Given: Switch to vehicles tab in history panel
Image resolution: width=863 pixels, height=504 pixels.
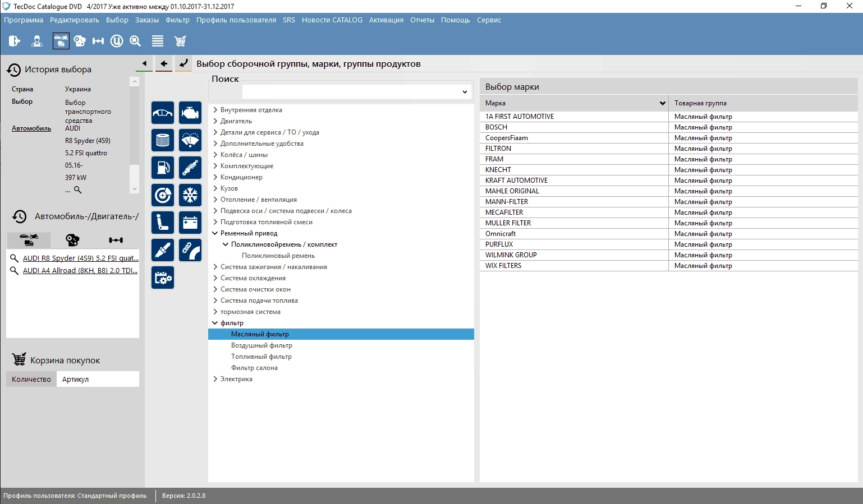Looking at the screenshot, I should (x=29, y=240).
